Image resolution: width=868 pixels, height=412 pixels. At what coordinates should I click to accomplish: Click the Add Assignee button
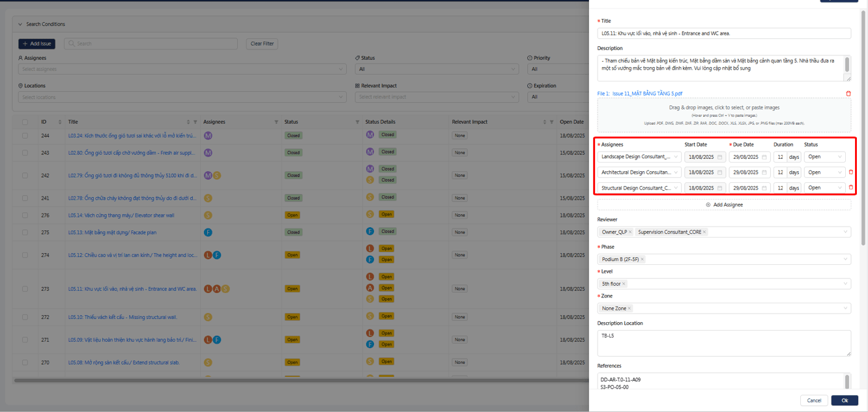point(724,205)
